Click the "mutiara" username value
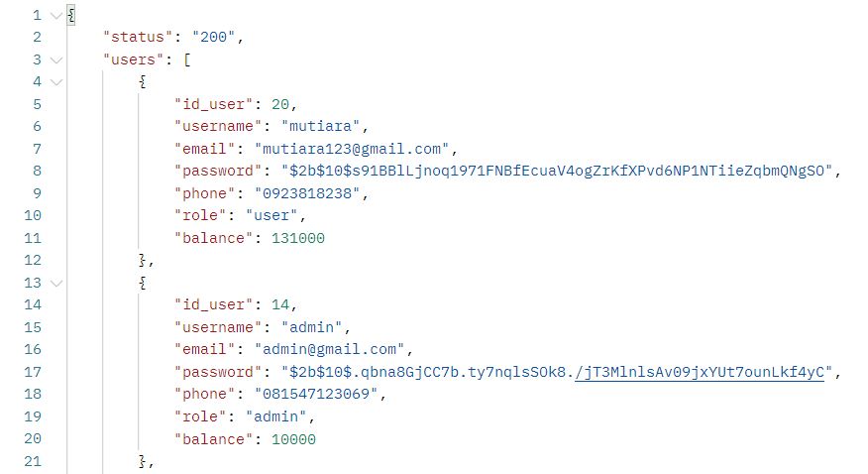Viewport: 868px width, 474px height. click(x=320, y=126)
